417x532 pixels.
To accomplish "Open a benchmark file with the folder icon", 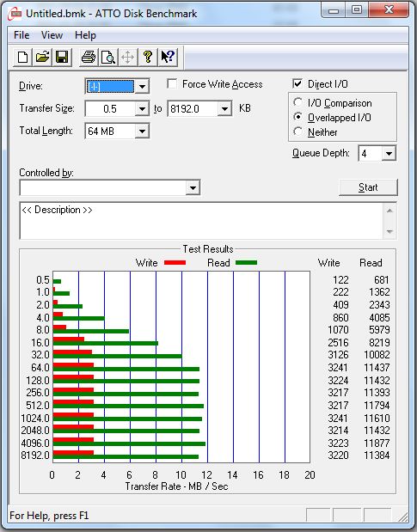I will (x=42, y=57).
